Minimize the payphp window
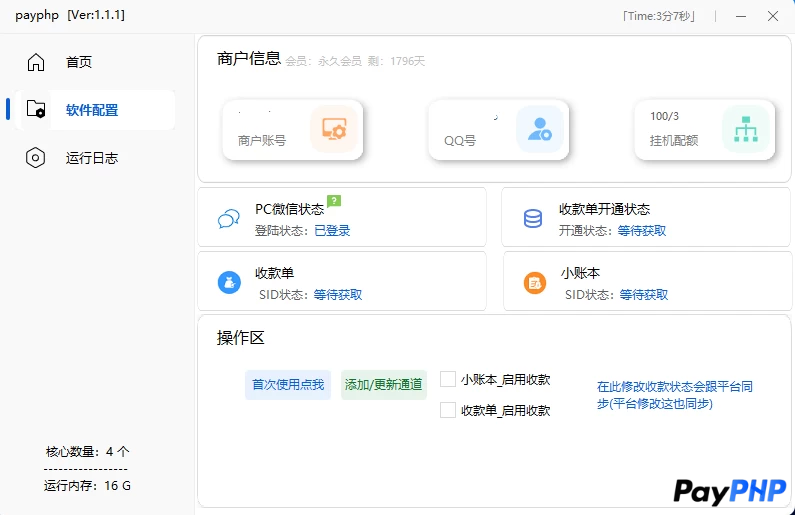The width and height of the screenshot is (795, 515). pos(741,16)
